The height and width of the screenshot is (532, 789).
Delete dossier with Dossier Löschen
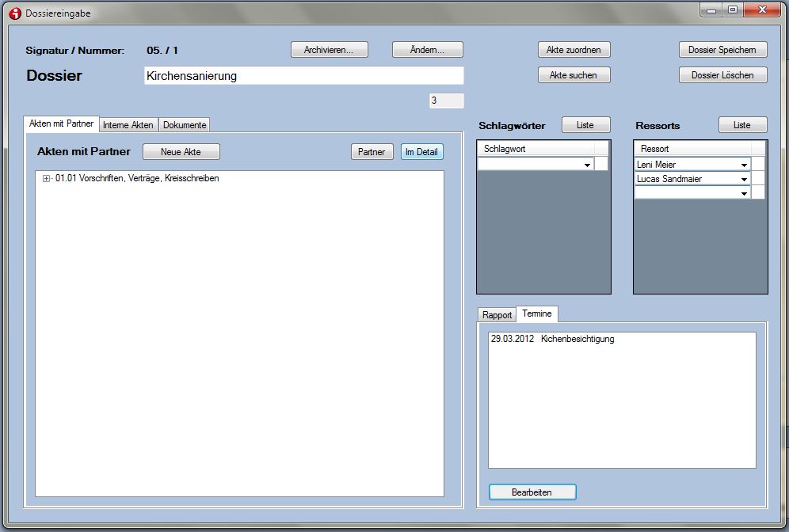click(x=722, y=75)
